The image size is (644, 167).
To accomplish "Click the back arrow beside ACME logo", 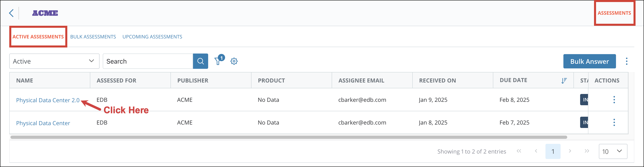I will (11, 13).
